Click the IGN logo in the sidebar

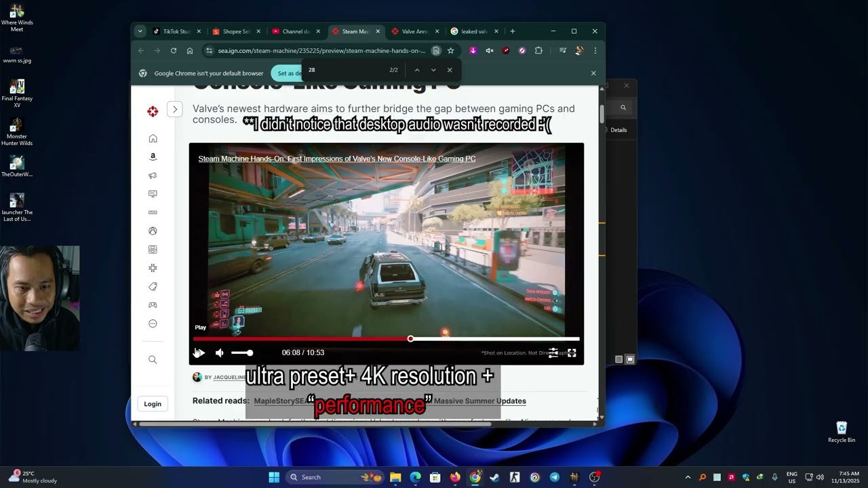coord(153,112)
